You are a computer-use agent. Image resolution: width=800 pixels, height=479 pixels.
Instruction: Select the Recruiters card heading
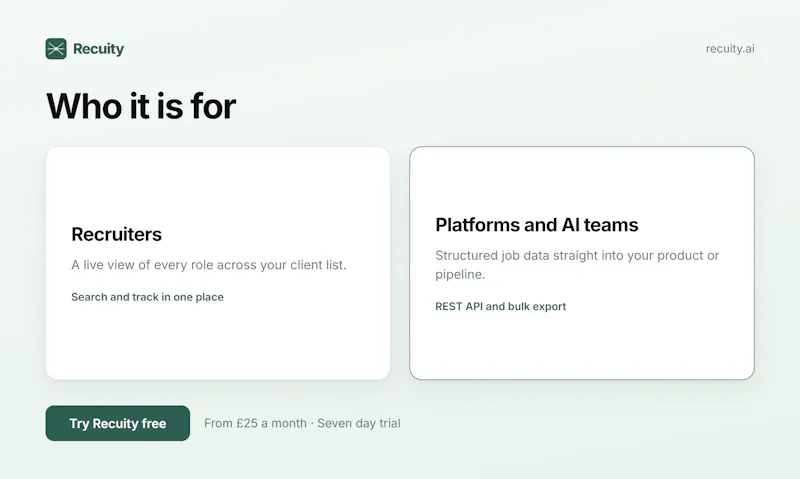tap(116, 234)
